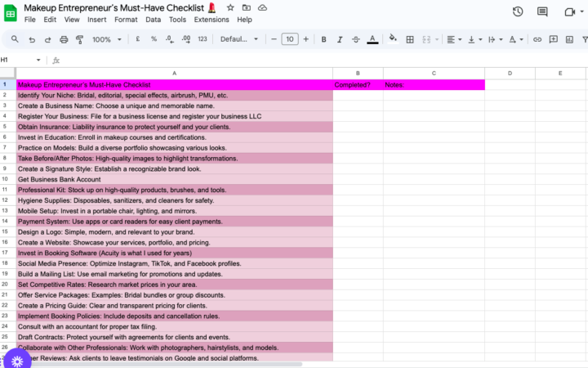Print the spreadsheet using printer icon
The width and height of the screenshot is (588, 368).
64,39
